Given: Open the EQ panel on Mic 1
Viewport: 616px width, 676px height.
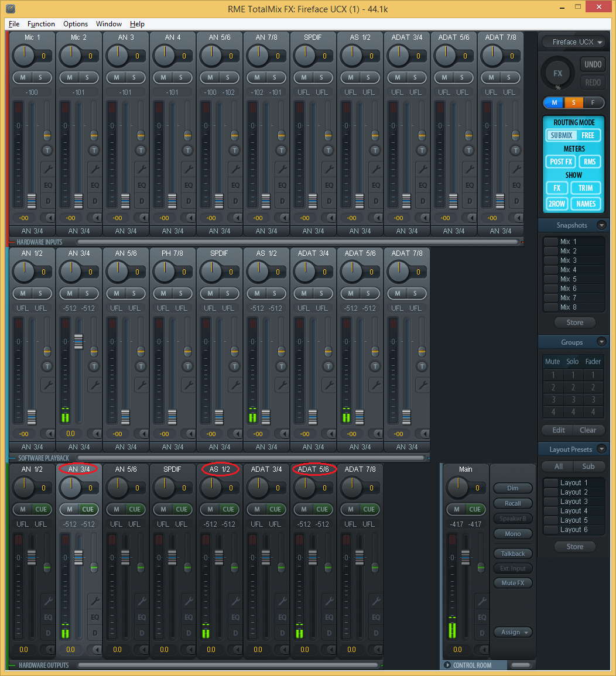Looking at the screenshot, I should (48, 186).
